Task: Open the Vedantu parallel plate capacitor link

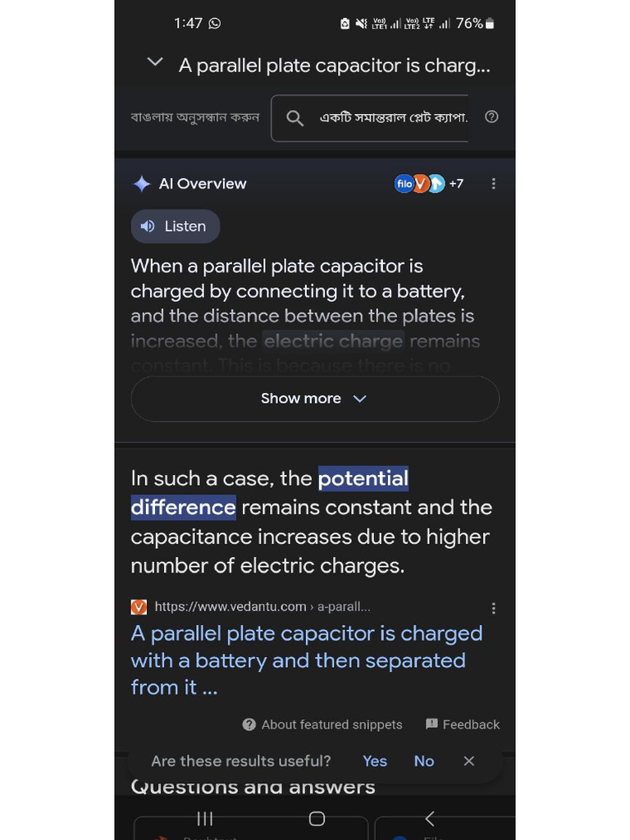Action: pyautogui.click(x=306, y=660)
